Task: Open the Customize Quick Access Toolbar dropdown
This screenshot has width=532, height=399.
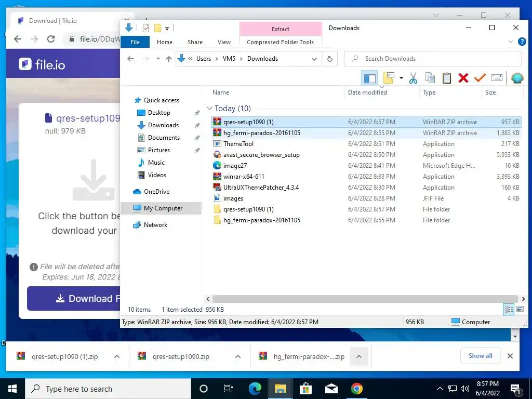Action: tap(167, 29)
